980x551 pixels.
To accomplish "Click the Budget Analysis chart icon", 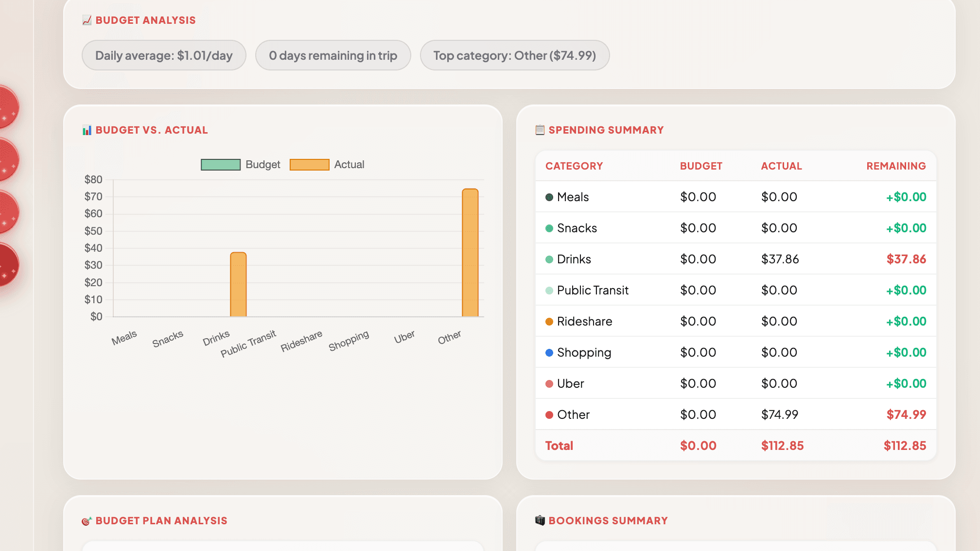I will (87, 20).
